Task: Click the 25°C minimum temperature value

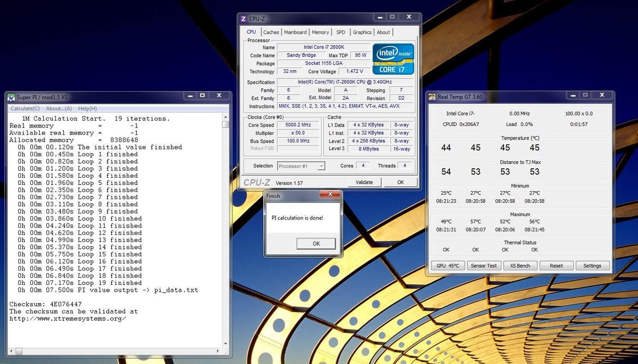Action: pyautogui.click(x=446, y=193)
